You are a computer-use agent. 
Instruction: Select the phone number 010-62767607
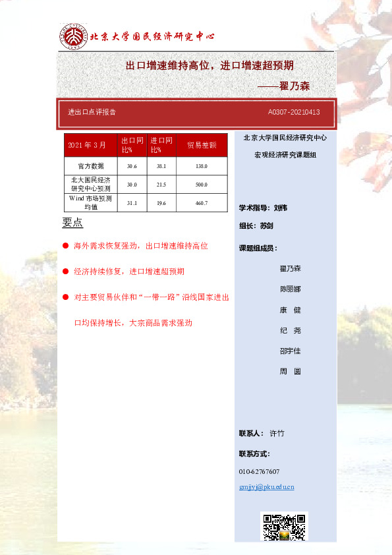260,472
